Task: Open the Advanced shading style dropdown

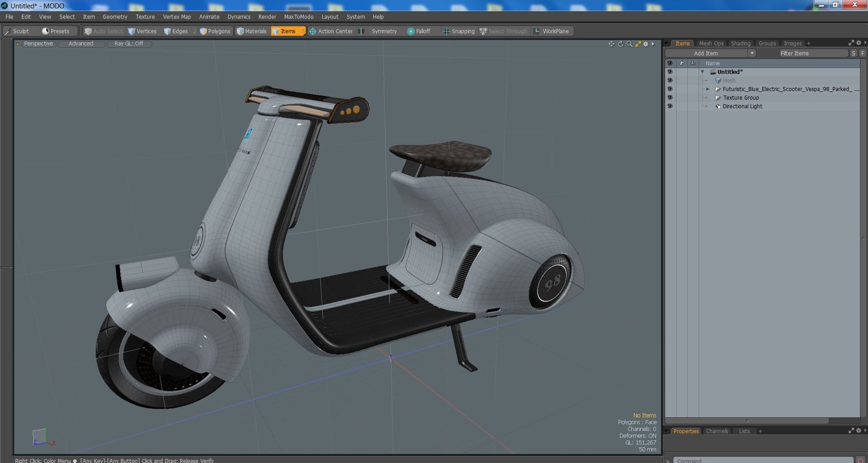Action: click(x=81, y=44)
